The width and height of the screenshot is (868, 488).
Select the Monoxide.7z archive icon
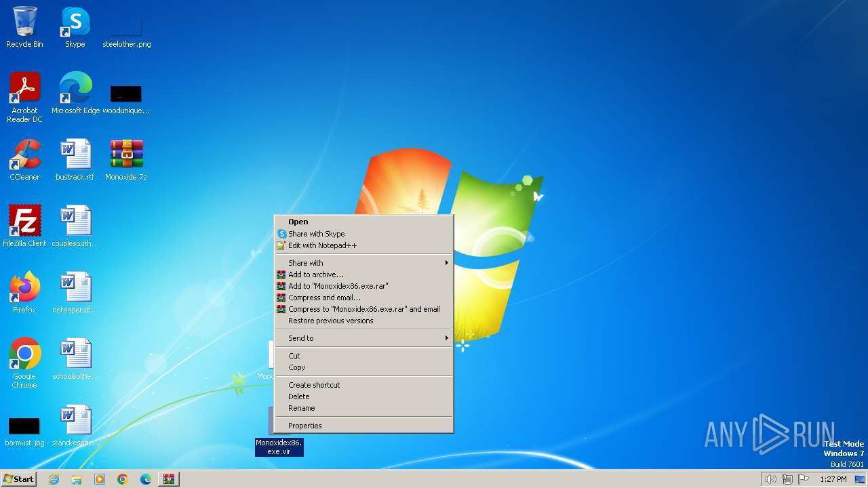126,160
